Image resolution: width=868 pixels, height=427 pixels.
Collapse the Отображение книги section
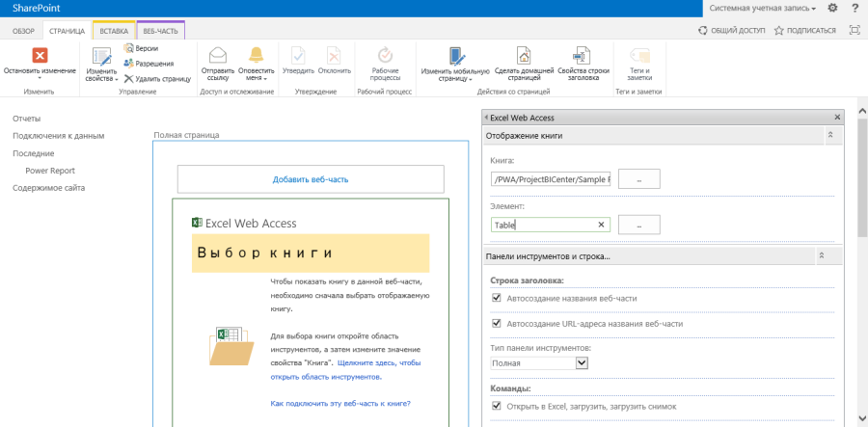(830, 136)
